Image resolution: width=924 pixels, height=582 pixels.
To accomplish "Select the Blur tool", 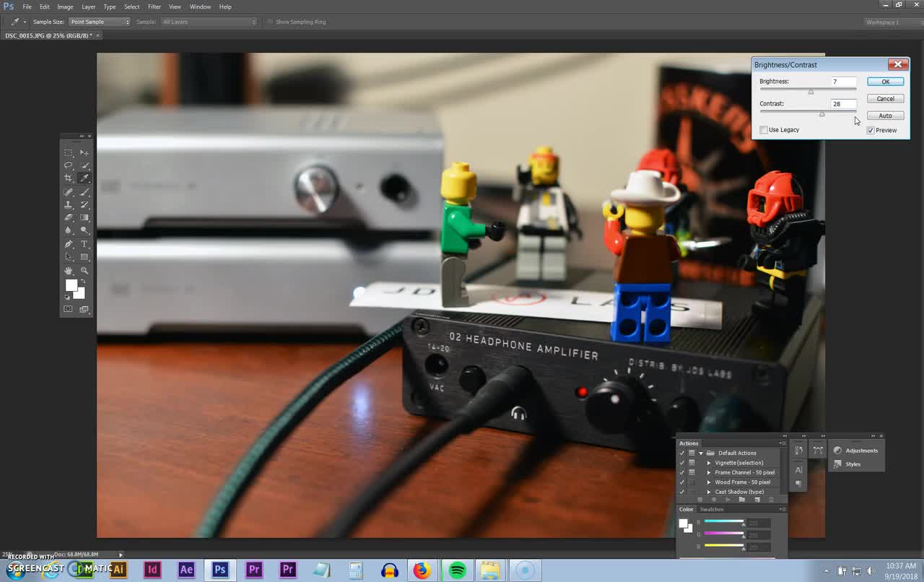I will pos(69,230).
